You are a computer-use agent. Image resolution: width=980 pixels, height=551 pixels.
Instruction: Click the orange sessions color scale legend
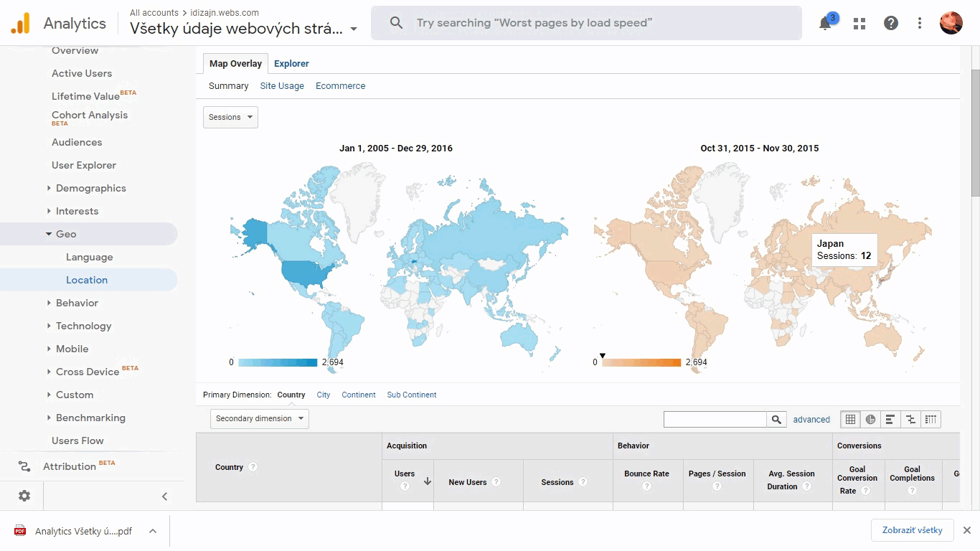point(641,362)
